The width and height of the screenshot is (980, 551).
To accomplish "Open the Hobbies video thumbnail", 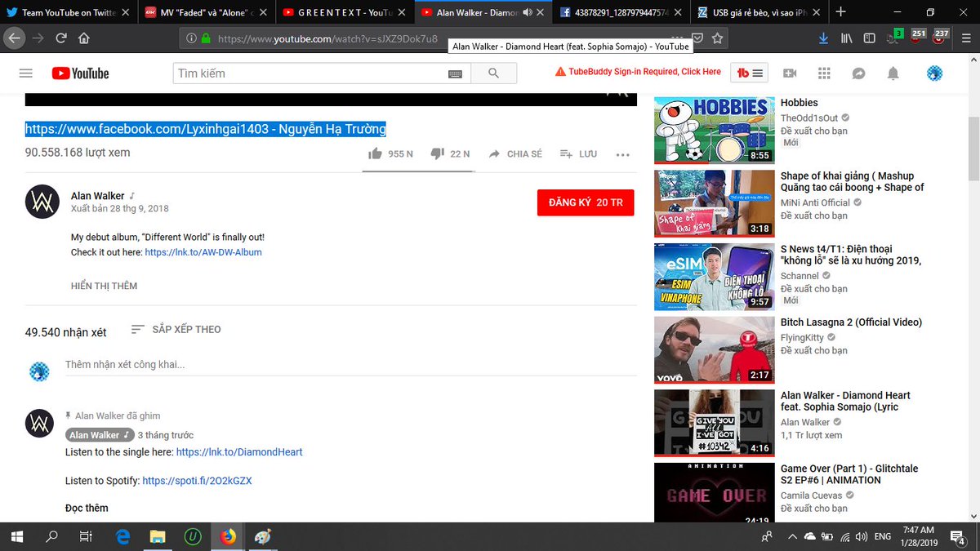I will tap(714, 129).
